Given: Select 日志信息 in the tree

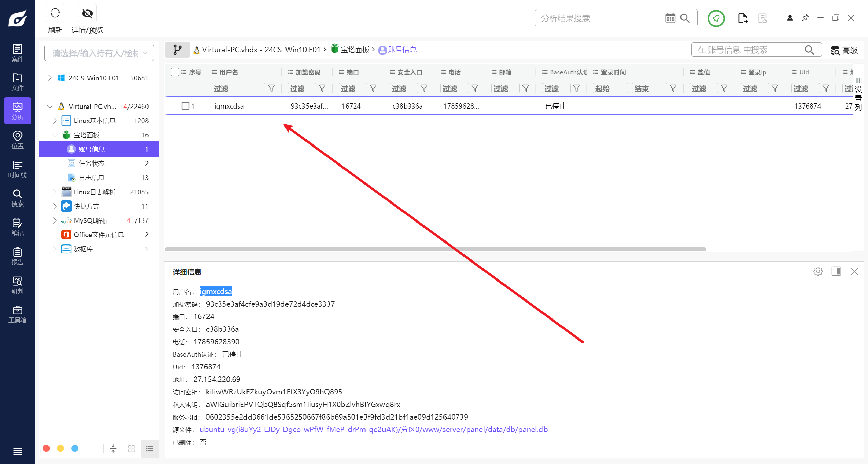Looking at the screenshot, I should (x=92, y=178).
